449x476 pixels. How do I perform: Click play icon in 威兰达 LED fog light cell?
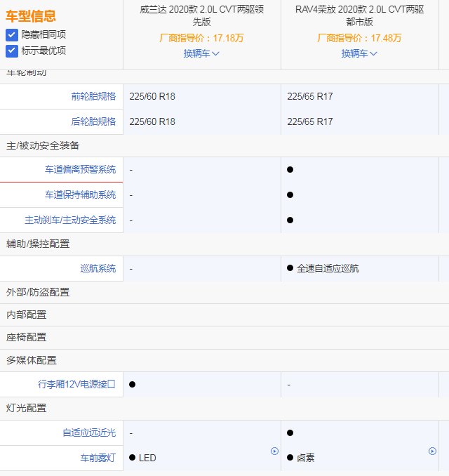[x=274, y=451]
